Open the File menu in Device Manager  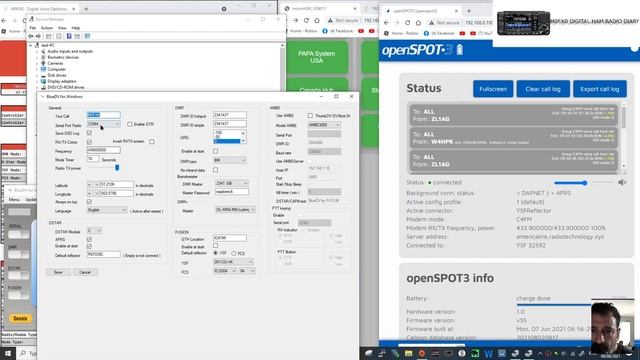(33, 28)
